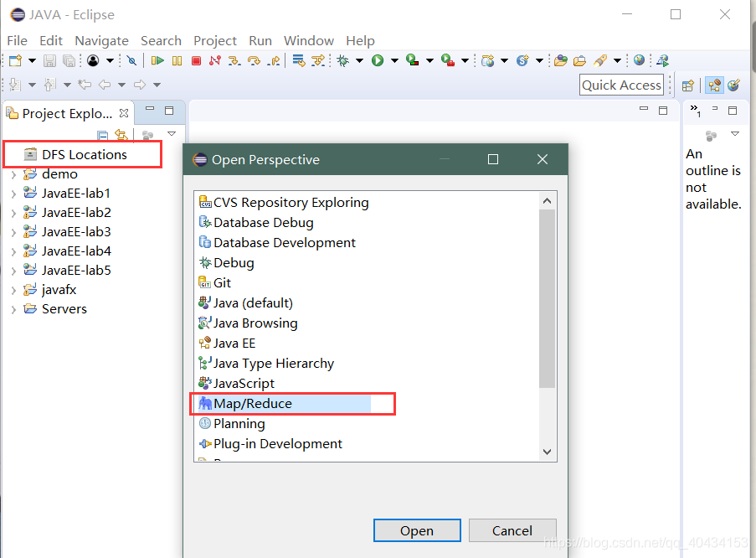Screen dimensions: 756x558
Task: Expand the Servers folder
Action: point(14,310)
